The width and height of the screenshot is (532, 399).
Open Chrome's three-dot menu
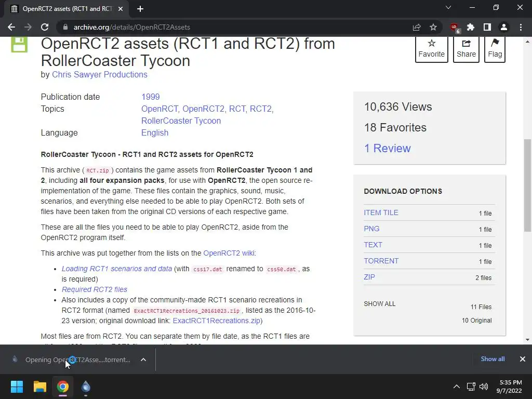click(521, 27)
